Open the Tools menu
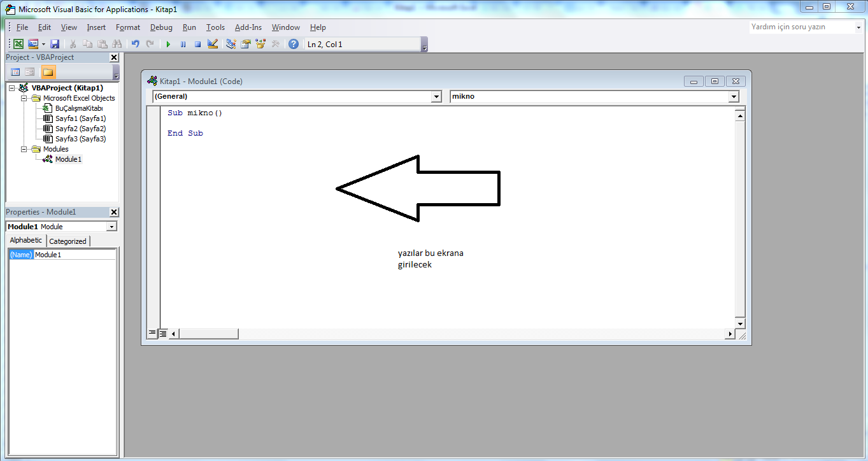868x461 pixels. click(x=215, y=27)
